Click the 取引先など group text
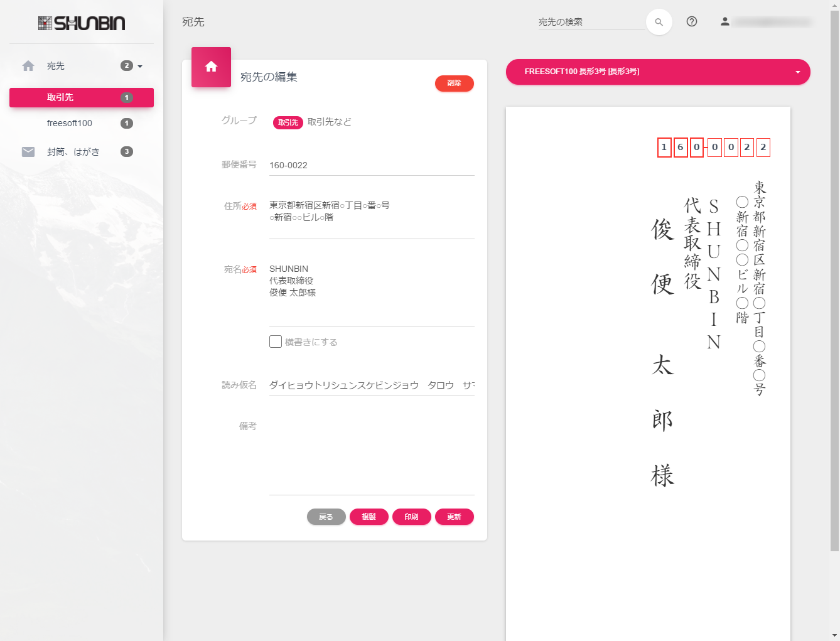The width and height of the screenshot is (840, 641). click(330, 122)
